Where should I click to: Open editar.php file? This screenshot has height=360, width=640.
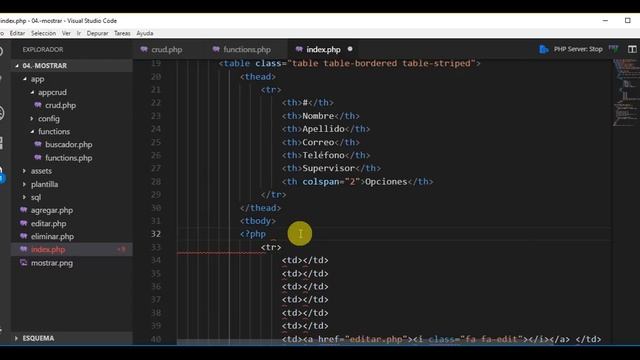[x=49, y=224]
